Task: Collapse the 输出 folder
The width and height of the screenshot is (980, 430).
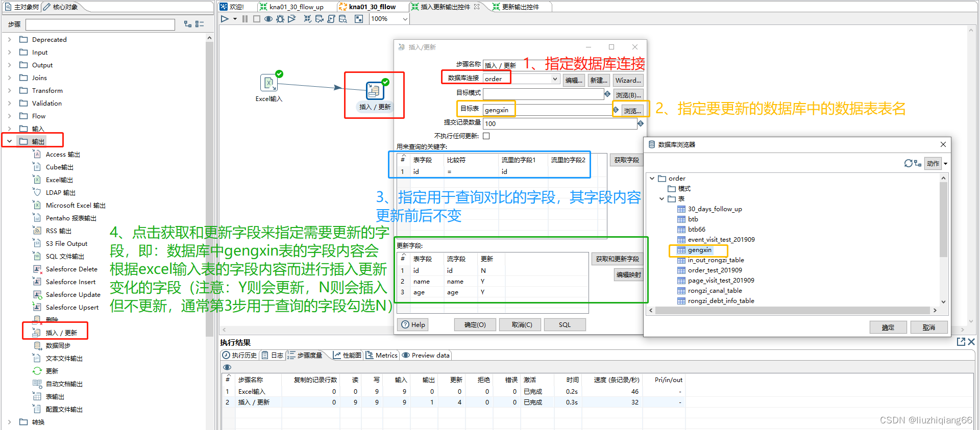Action: coord(9,141)
